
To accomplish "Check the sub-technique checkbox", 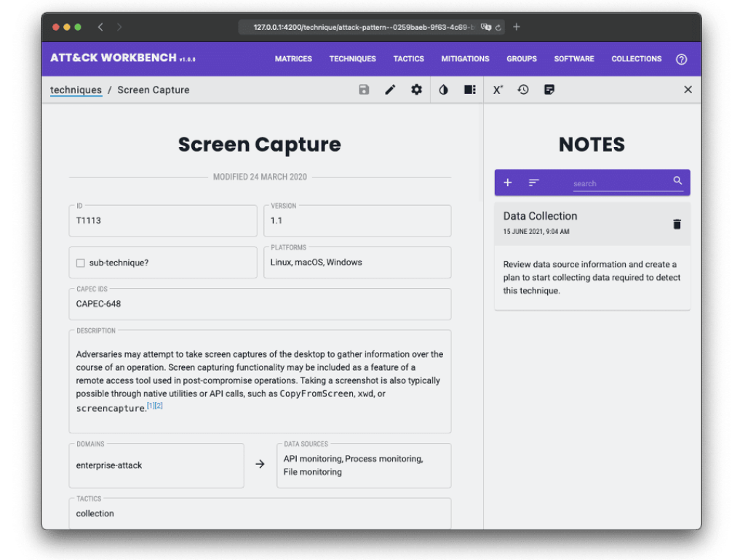I will [81, 263].
